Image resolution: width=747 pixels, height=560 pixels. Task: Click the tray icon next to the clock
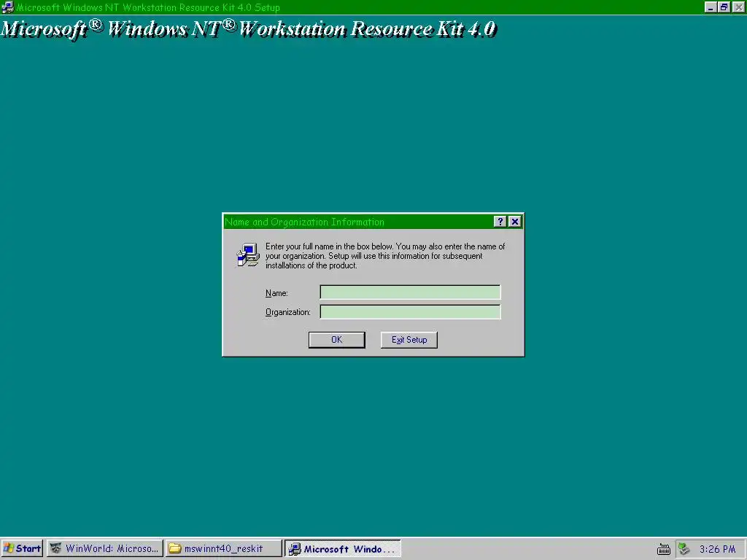684,549
